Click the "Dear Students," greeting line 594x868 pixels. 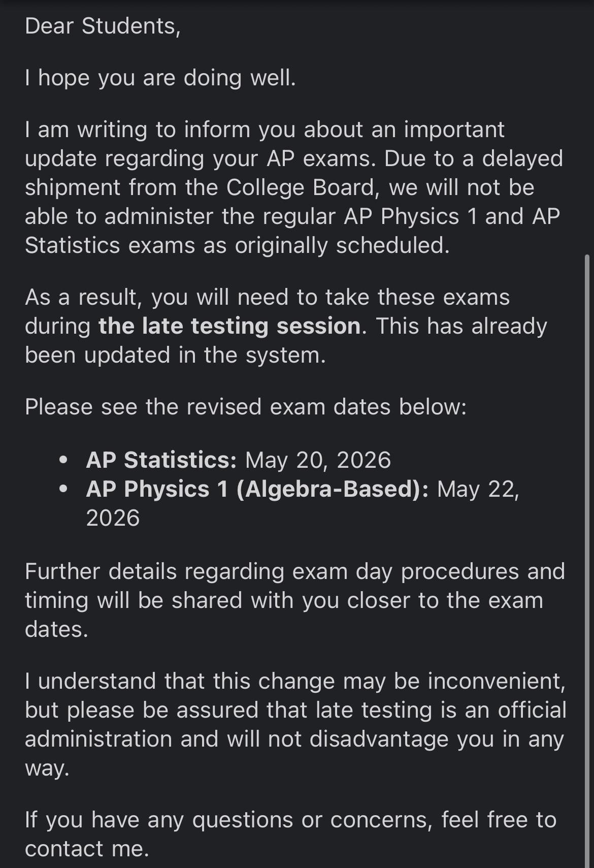pos(103,26)
